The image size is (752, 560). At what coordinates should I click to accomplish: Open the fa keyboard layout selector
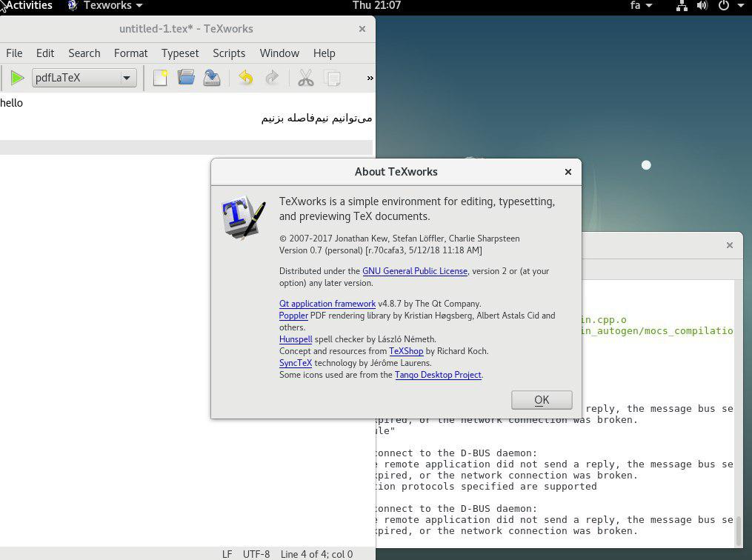(641, 6)
